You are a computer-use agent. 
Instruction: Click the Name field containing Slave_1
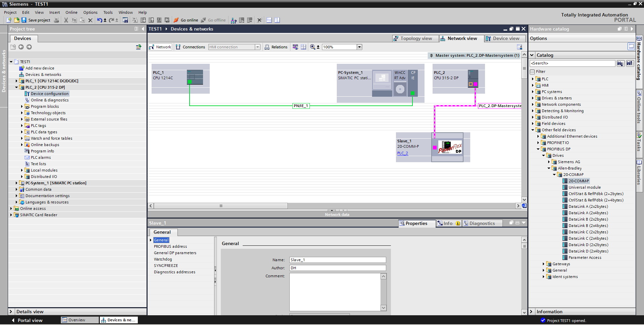pyautogui.click(x=337, y=260)
